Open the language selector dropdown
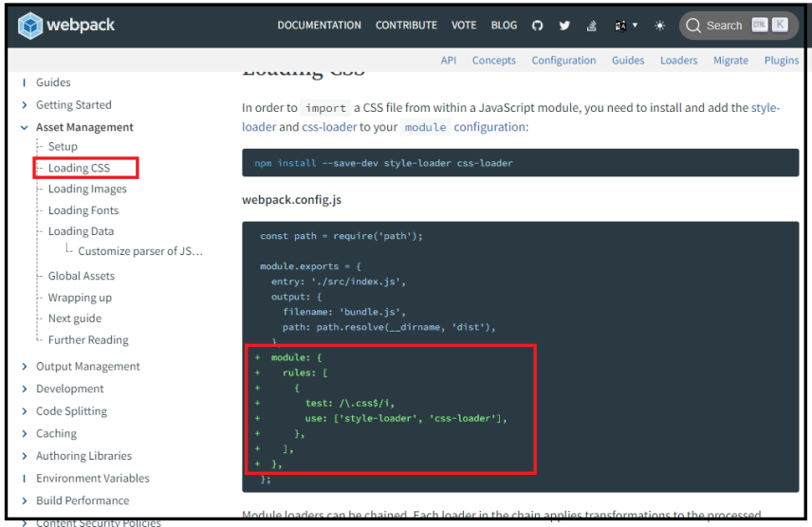The width and height of the screenshot is (812, 527). tap(625, 26)
